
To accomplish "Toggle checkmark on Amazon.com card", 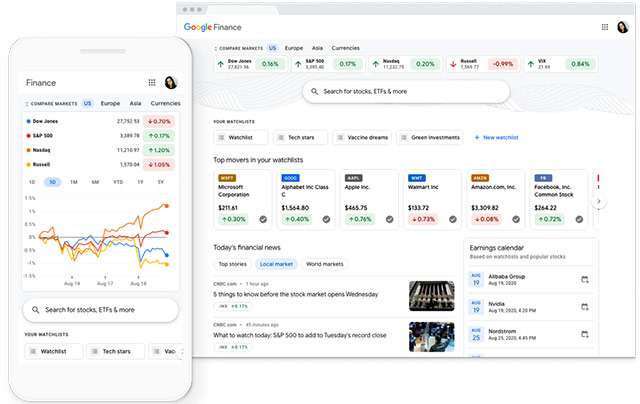I will pos(516,220).
